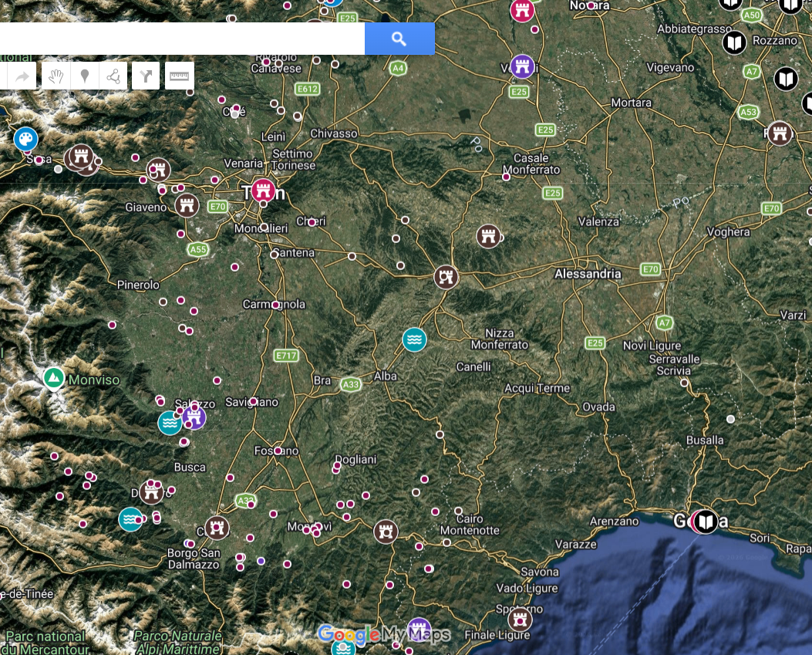Click the Casale Monferrato label
The image size is (812, 655).
click(x=531, y=164)
